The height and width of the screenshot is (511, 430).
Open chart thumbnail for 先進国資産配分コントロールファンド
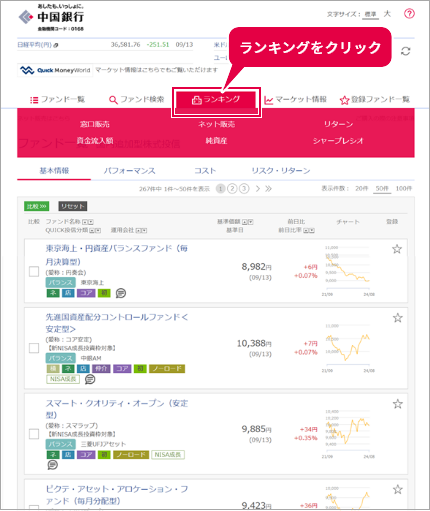[348, 347]
